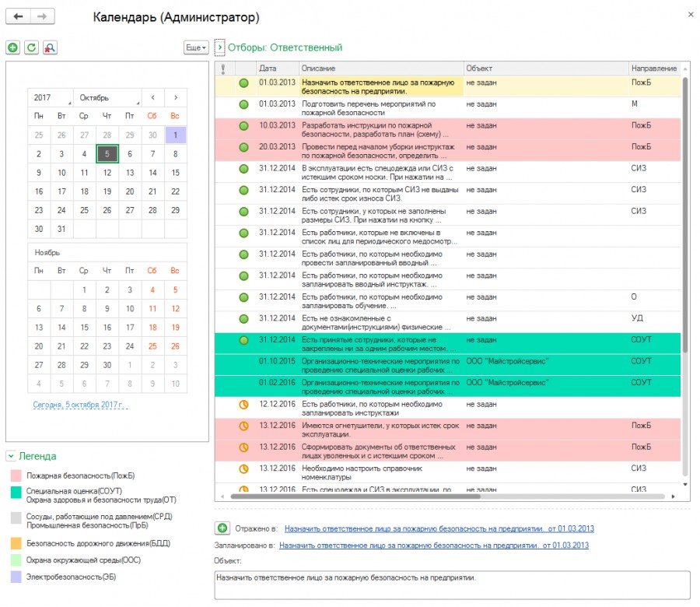The height and width of the screenshot is (607, 700).
Task: Click green status circle on 10.03.2013 row
Action: 243,126
